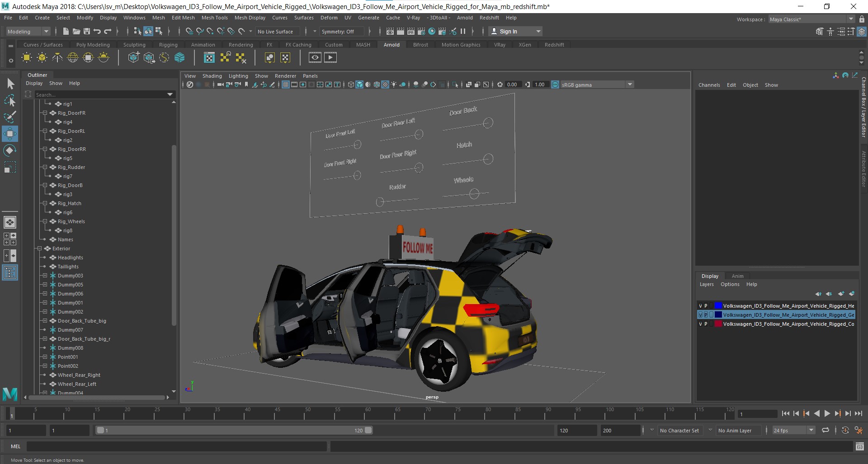This screenshot has width=868, height=464.
Task: Activate the Rotate tool
Action: tap(10, 150)
